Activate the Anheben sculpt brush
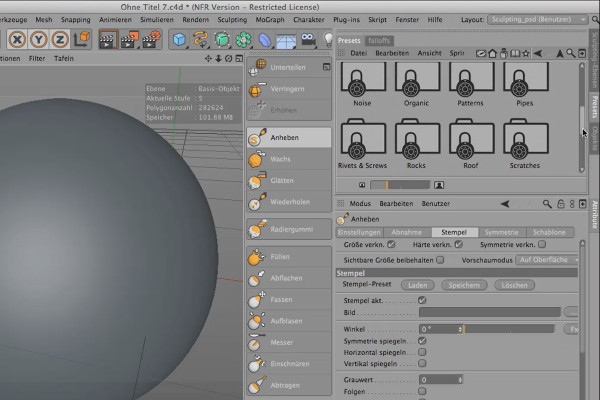The image size is (600, 400). point(289,137)
